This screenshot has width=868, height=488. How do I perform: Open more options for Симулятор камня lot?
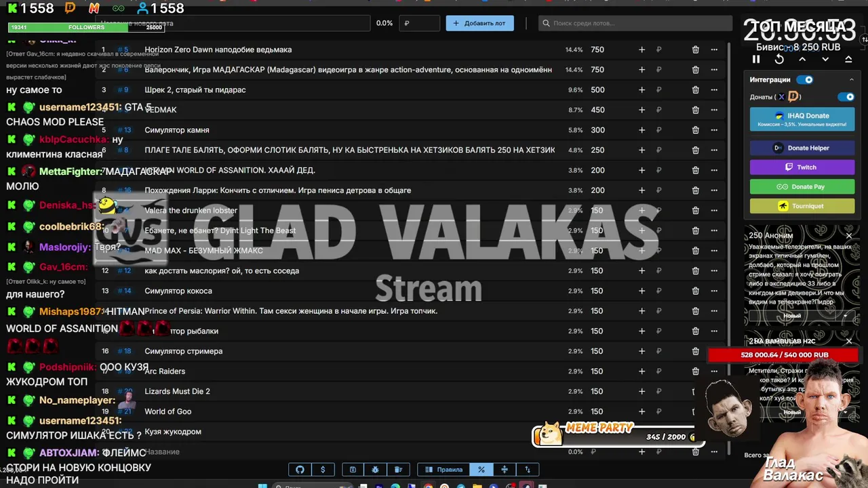pos(714,130)
